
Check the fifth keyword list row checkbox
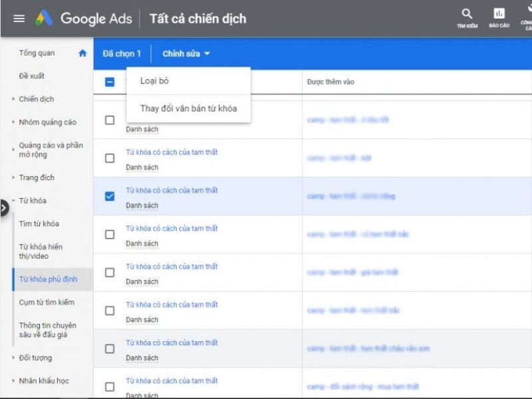[x=110, y=273]
